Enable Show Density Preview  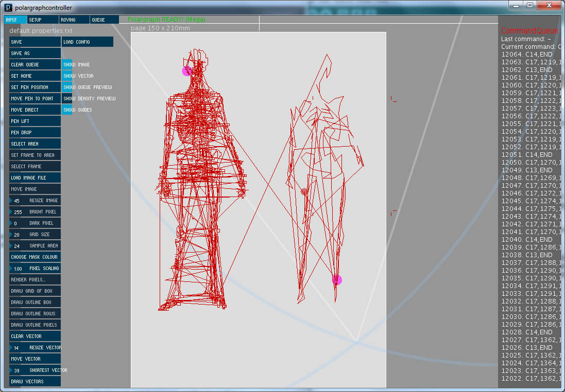pos(66,99)
